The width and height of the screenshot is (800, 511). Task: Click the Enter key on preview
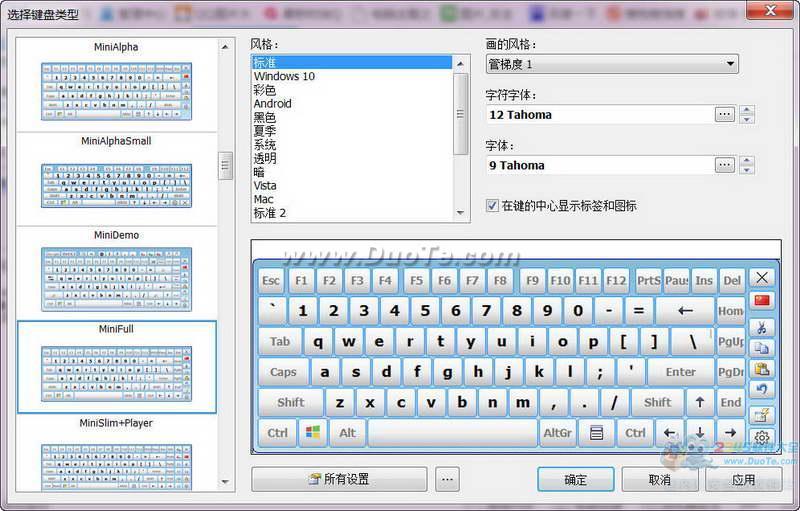681,372
